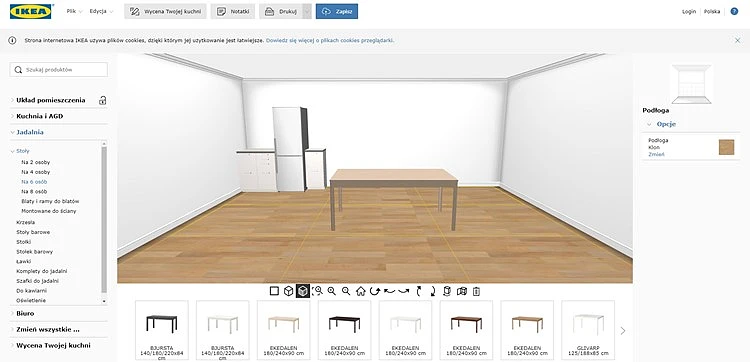Click the Home view icon in the toolbar
The image size is (750, 362).
coord(361,291)
